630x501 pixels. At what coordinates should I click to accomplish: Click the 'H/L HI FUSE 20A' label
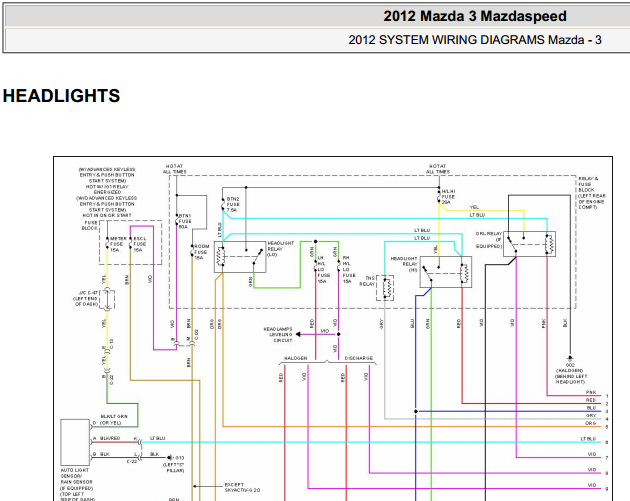pos(448,197)
